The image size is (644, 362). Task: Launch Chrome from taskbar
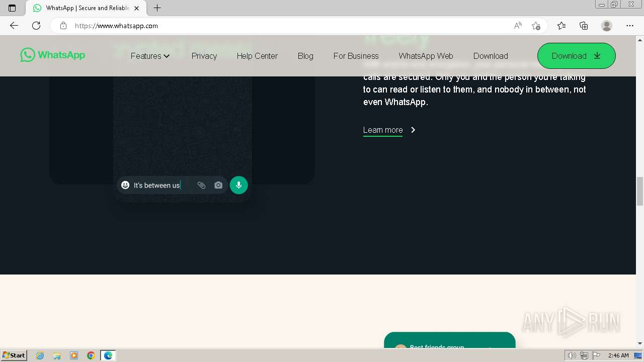coord(91,355)
